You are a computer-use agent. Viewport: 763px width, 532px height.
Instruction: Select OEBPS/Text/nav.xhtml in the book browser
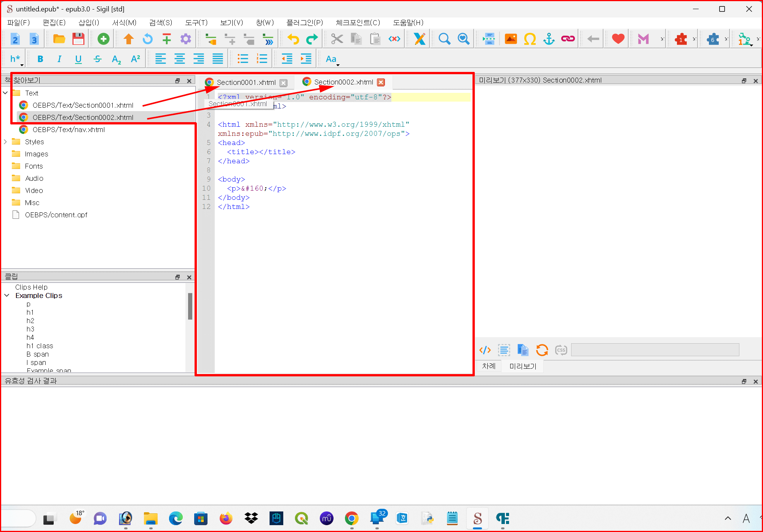pyautogui.click(x=69, y=130)
